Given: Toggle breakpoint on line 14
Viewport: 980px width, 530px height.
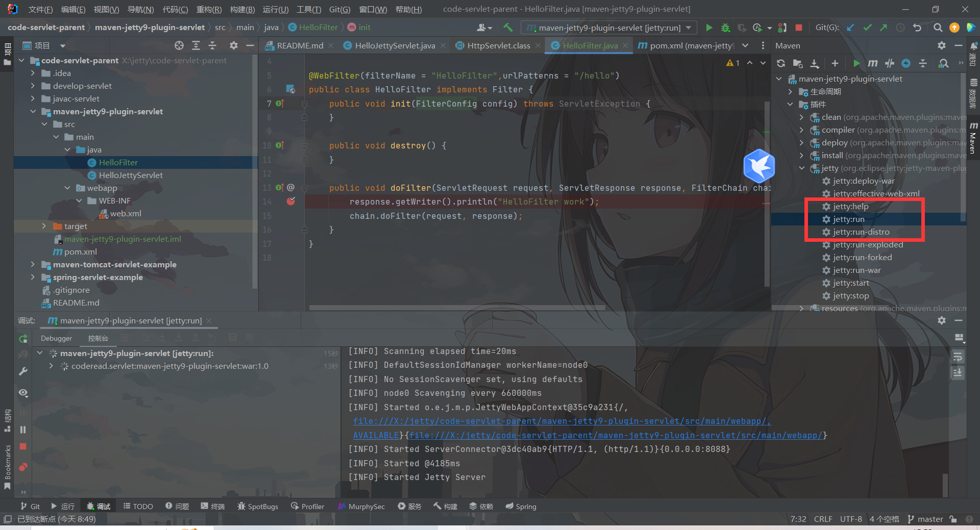Looking at the screenshot, I should click(291, 201).
